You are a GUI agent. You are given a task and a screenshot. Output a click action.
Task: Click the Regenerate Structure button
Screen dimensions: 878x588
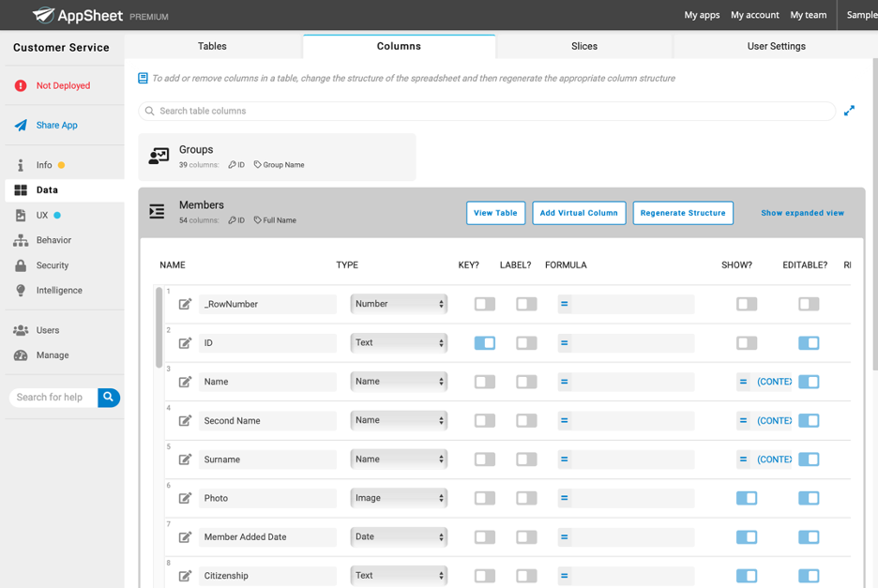[x=683, y=213]
